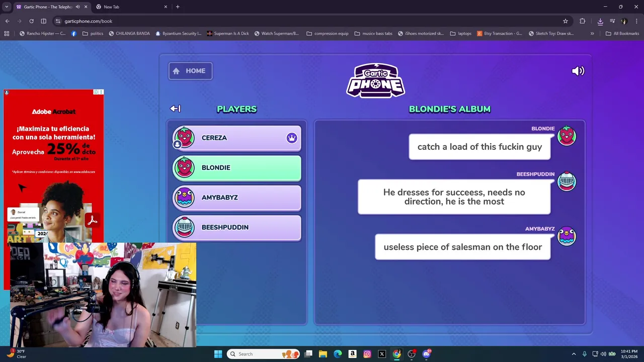Viewport: 644px width, 362px height.
Task: Open the Rancho Hipster bookmark
Action: [x=42, y=34]
